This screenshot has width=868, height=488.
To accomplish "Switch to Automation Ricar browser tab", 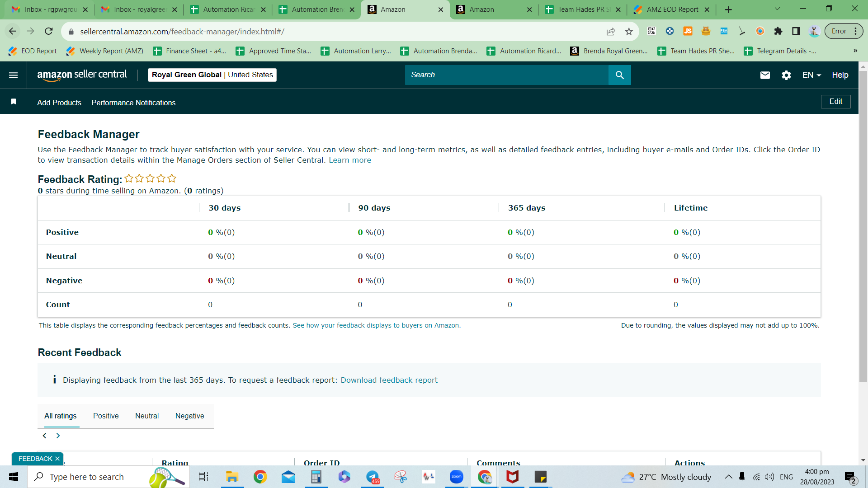I will 227,9.
